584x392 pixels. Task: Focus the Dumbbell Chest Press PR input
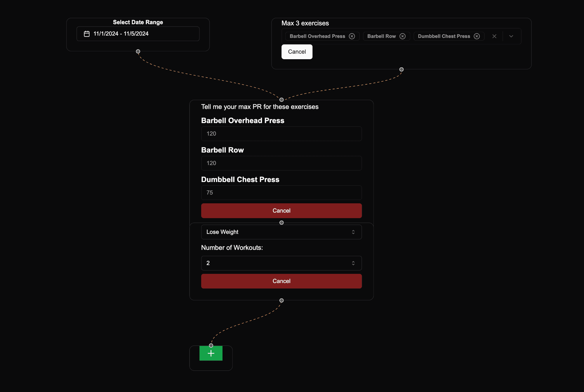[x=281, y=192]
